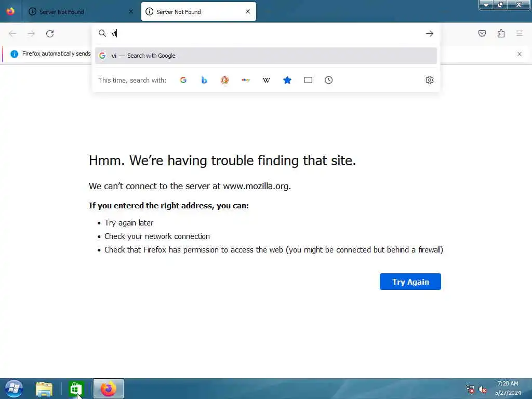Search Bookmarks with the star icon
This screenshot has width=532, height=399.
pos(287,80)
